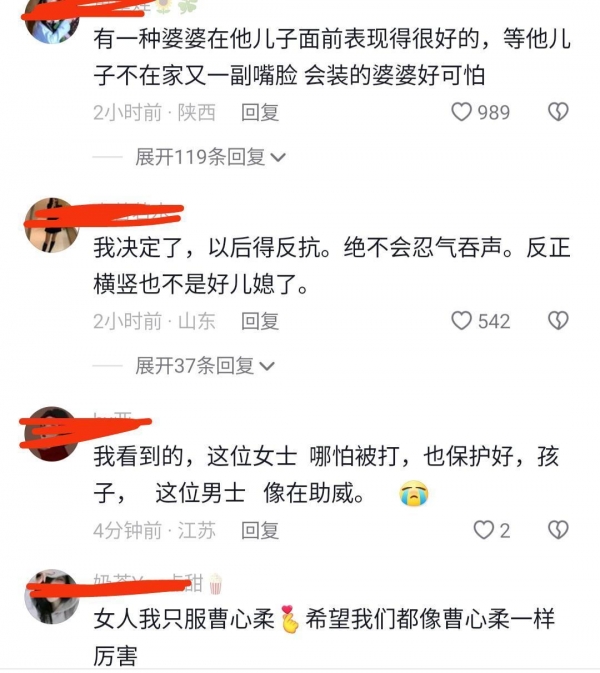Dislike the Shandong comment using broken heart
The width and height of the screenshot is (600, 673).
point(558,321)
